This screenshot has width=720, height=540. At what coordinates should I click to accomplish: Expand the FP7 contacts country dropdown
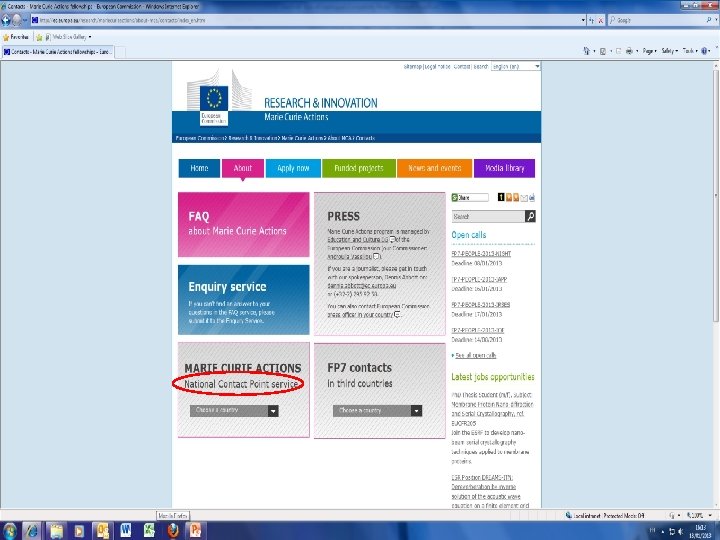click(377, 411)
